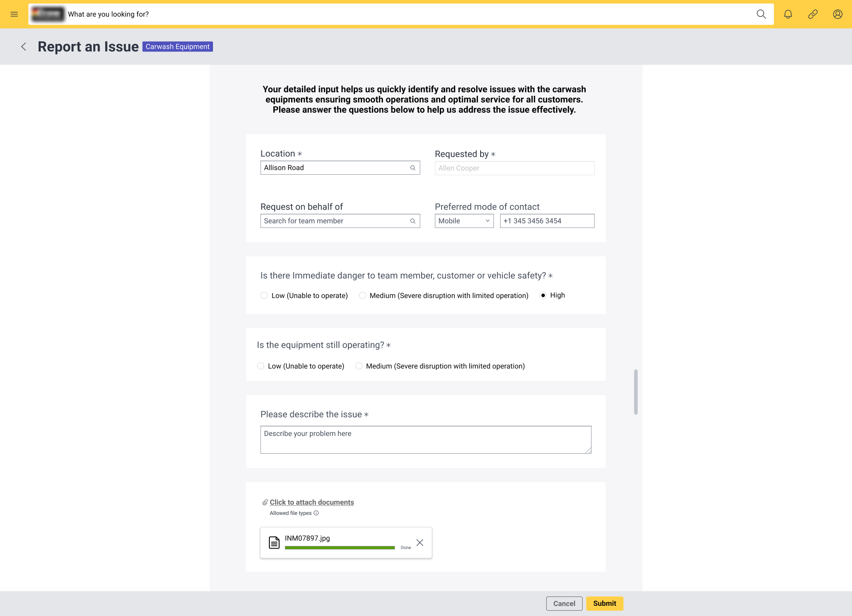
Task: Click the Describe your problem text area
Action: (426, 439)
